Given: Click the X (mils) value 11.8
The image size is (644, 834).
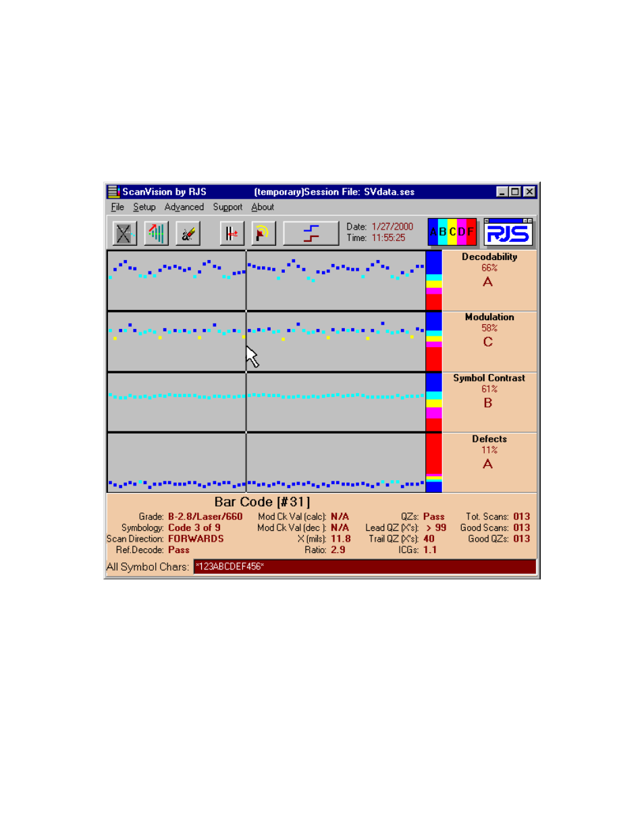Looking at the screenshot, I should pyautogui.click(x=341, y=539).
